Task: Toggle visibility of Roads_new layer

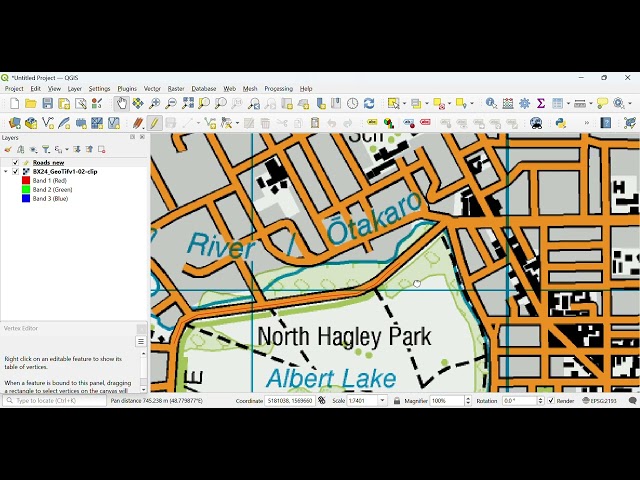Action: point(16,162)
